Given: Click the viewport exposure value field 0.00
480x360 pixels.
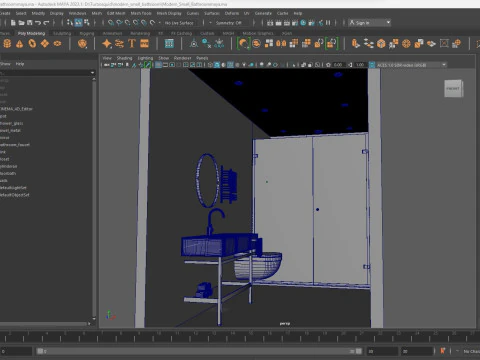Looking at the screenshot, I should (338, 65).
